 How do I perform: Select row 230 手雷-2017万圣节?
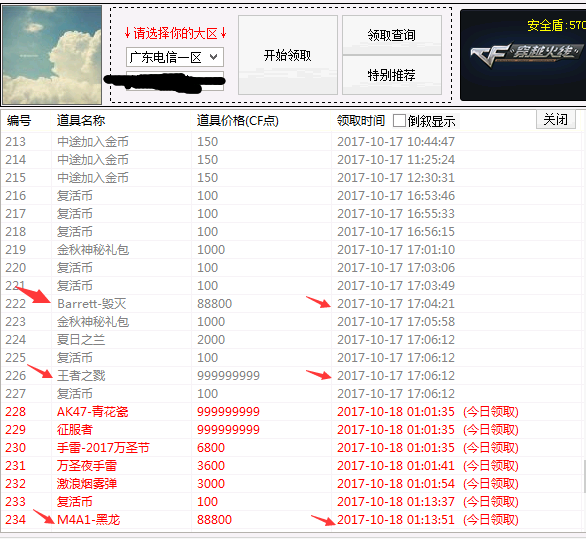(291, 447)
